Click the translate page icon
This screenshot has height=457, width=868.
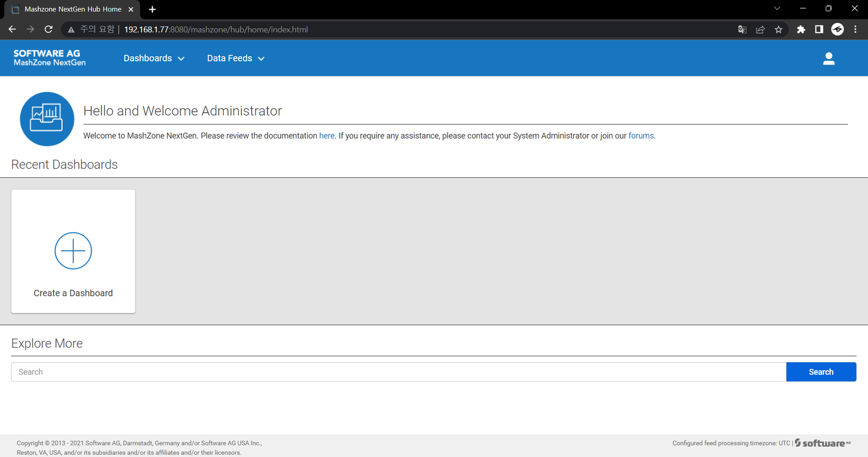(742, 30)
